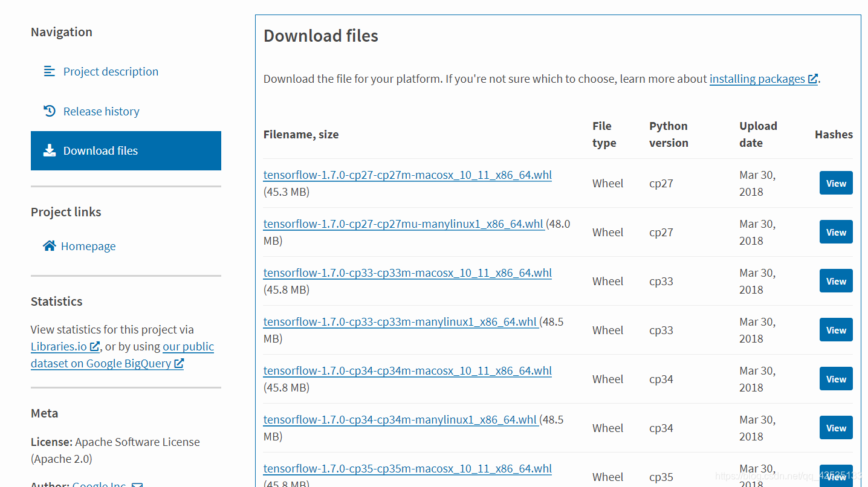The height and width of the screenshot is (487, 868).
Task: Click (45.3 MB) size under cp27m macosx wheel
Action: (x=287, y=192)
